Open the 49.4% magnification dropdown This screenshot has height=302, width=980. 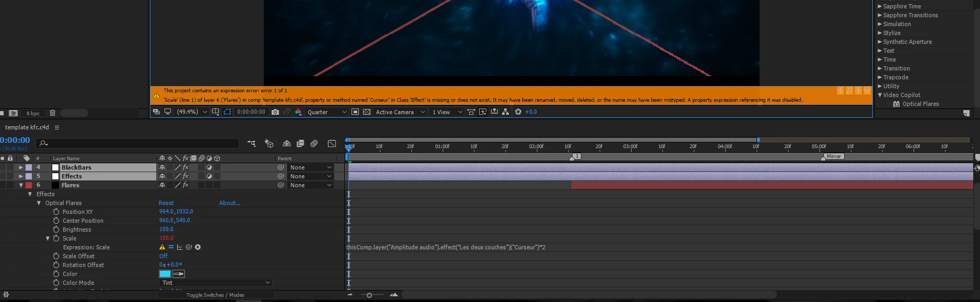point(192,112)
